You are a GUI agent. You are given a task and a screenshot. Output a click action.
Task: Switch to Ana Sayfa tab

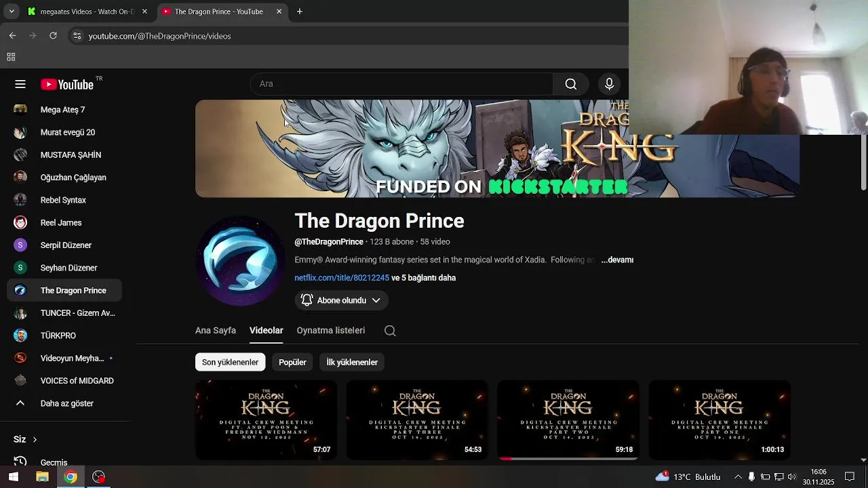click(x=216, y=331)
